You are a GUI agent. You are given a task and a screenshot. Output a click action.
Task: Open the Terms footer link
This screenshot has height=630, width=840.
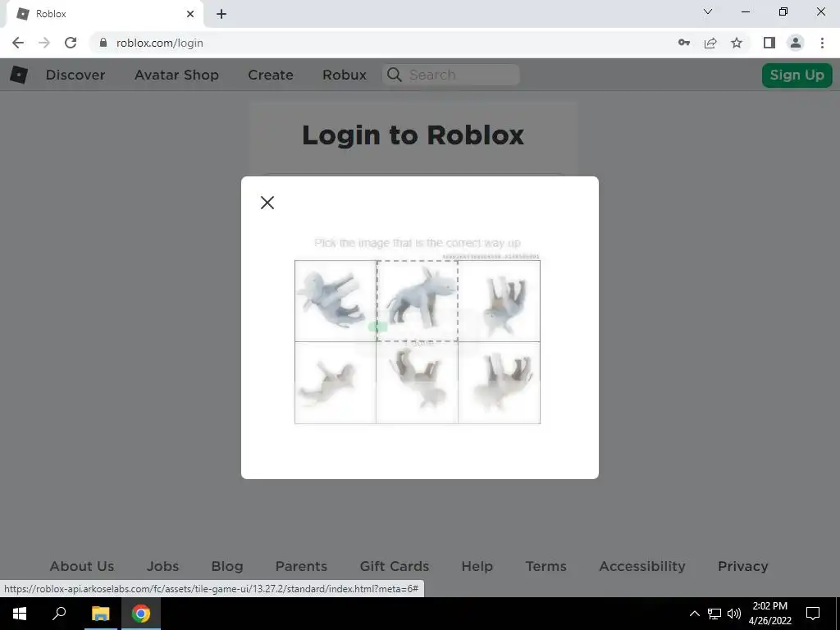[546, 566]
